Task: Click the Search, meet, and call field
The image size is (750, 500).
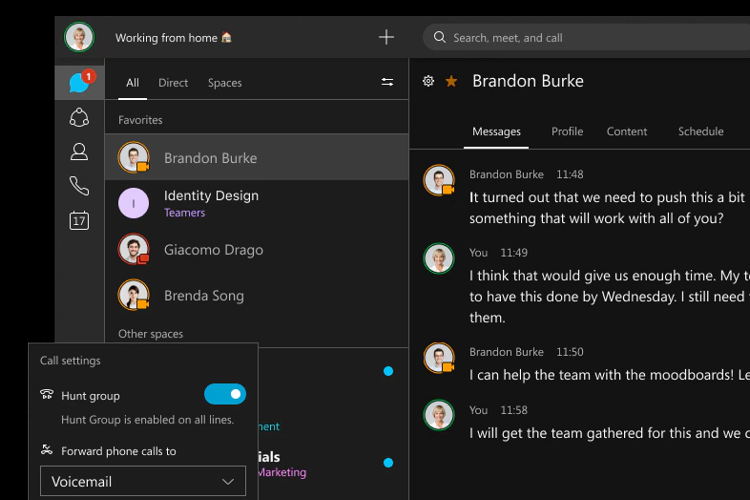Action: (x=590, y=38)
